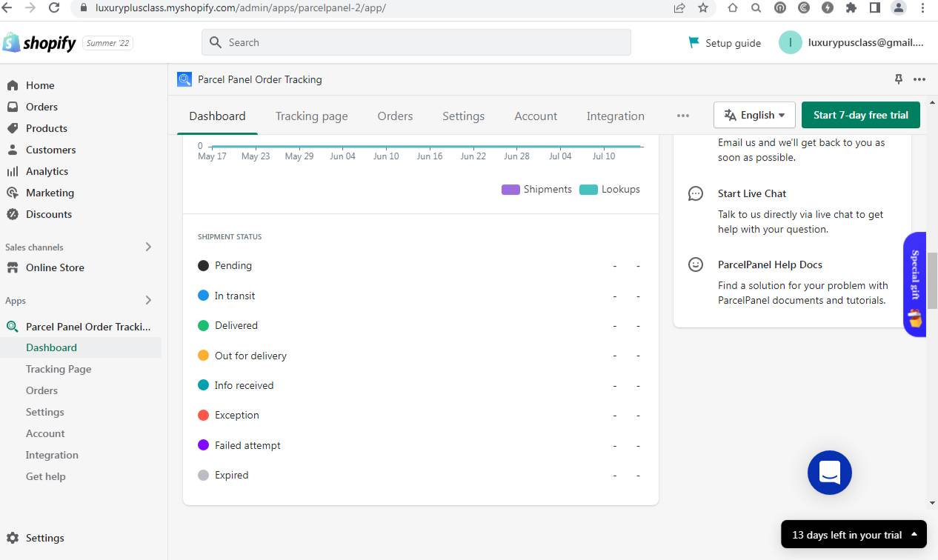Expand the Apps section chevron

coord(148,300)
